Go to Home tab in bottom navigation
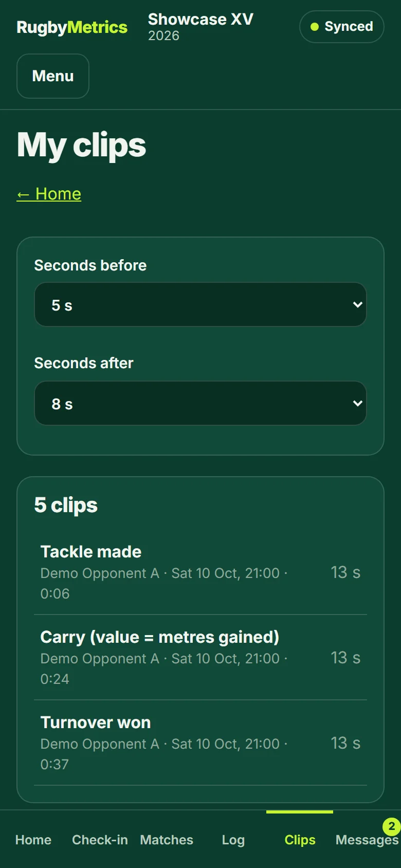Viewport: 401px width, 868px height. (33, 840)
